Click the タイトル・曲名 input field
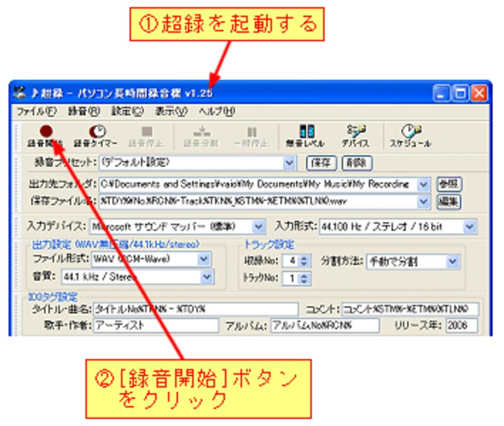Viewport: 504px width, 426px height. coord(196,309)
